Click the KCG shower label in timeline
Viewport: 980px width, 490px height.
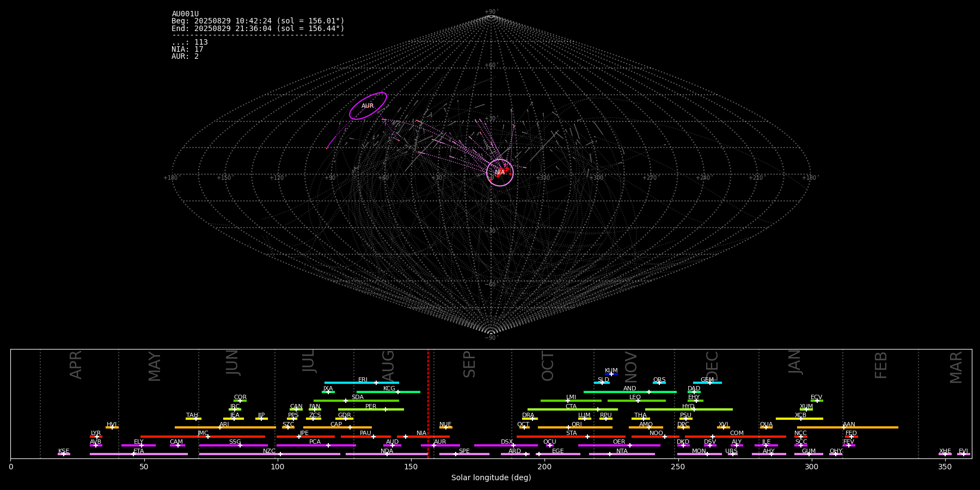pos(389,389)
